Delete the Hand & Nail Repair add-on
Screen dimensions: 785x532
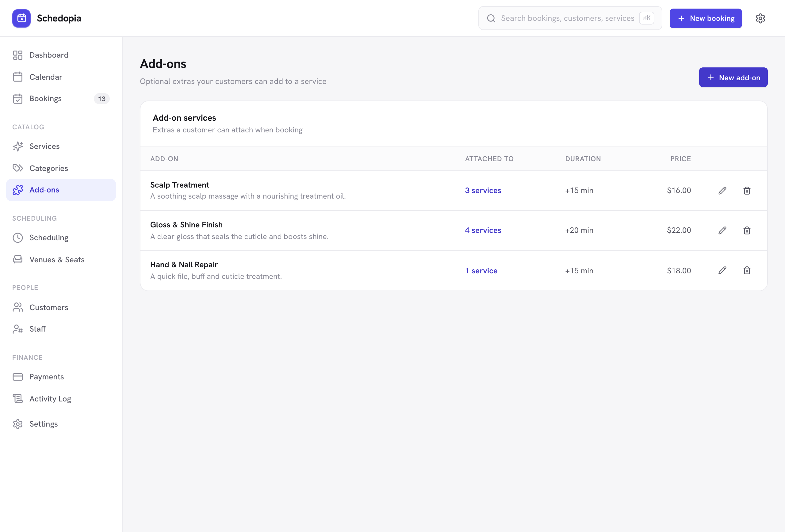[747, 270]
